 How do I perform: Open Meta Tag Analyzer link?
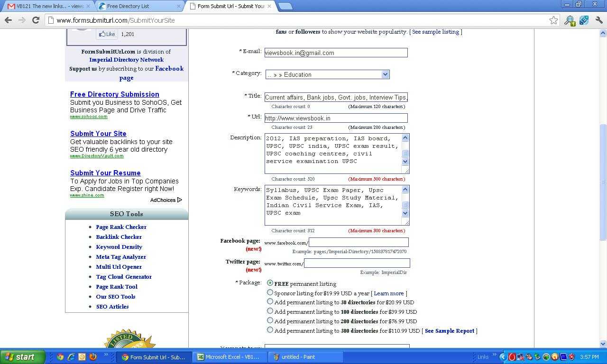point(121,257)
